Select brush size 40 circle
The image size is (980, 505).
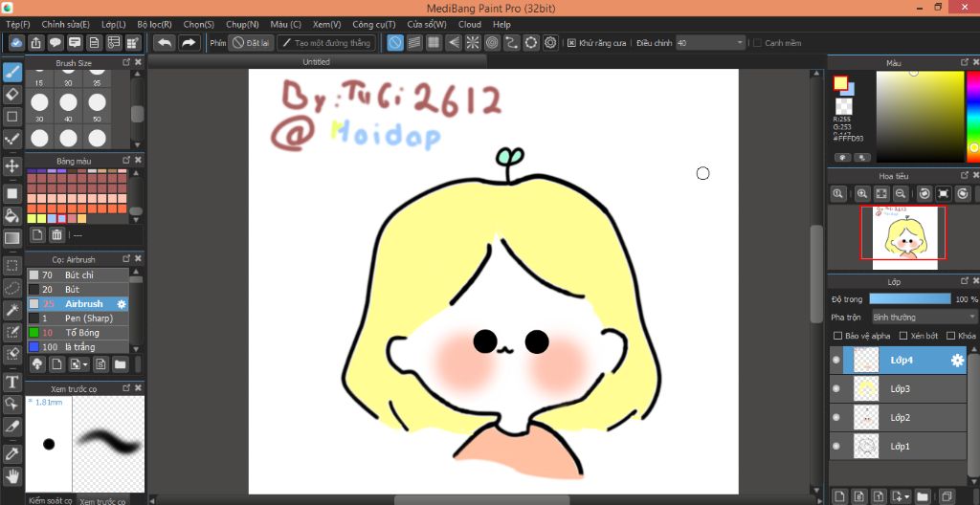point(68,102)
